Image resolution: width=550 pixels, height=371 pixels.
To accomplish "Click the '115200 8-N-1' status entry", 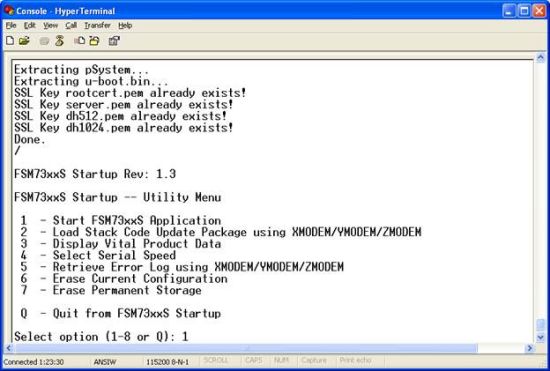I will 167,362.
